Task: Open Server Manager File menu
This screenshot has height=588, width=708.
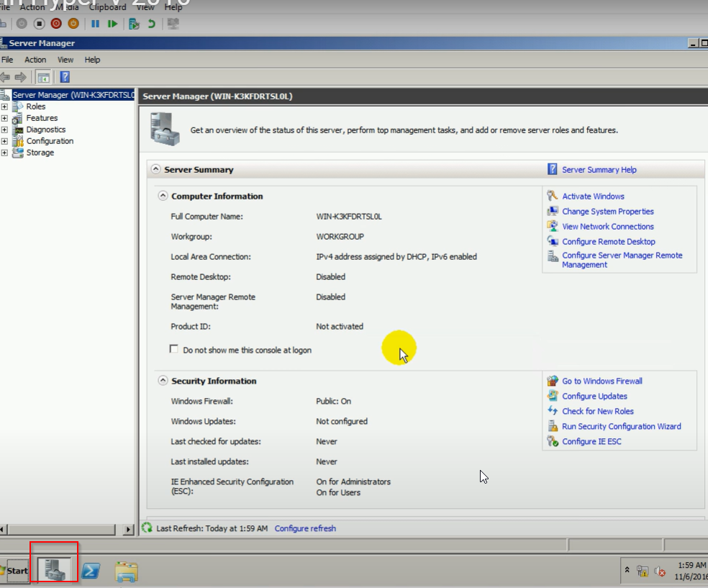Action: pyautogui.click(x=7, y=60)
